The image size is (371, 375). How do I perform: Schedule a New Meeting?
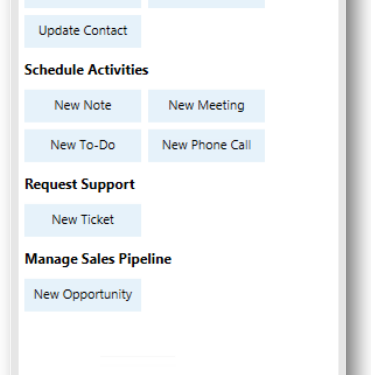206,106
